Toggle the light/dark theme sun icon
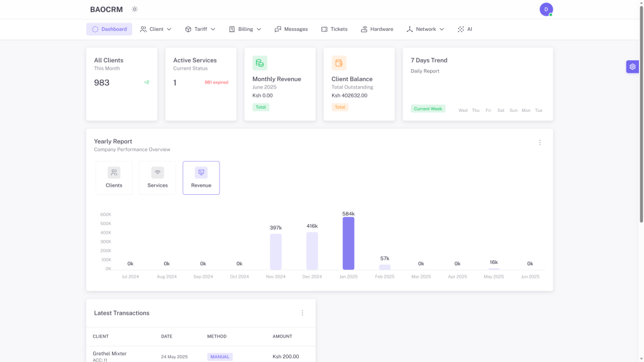644x362 pixels. [135, 9]
